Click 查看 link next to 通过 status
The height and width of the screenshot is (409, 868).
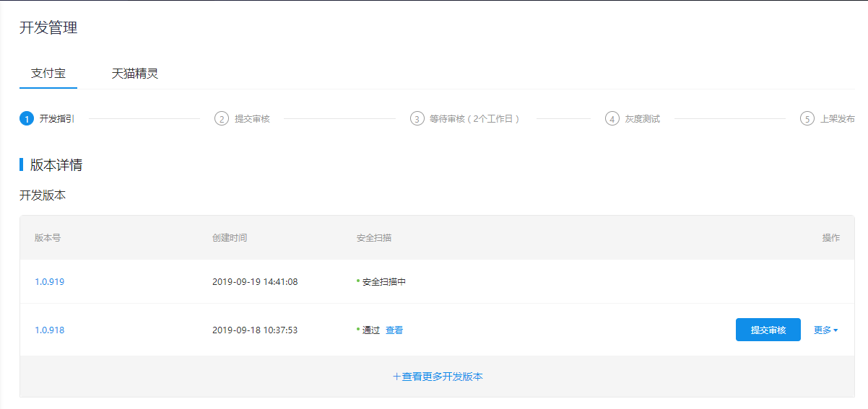(394, 330)
